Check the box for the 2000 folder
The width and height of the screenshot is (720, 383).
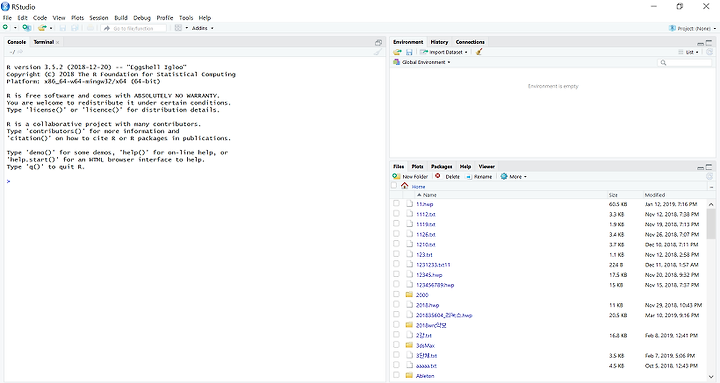(x=396, y=294)
